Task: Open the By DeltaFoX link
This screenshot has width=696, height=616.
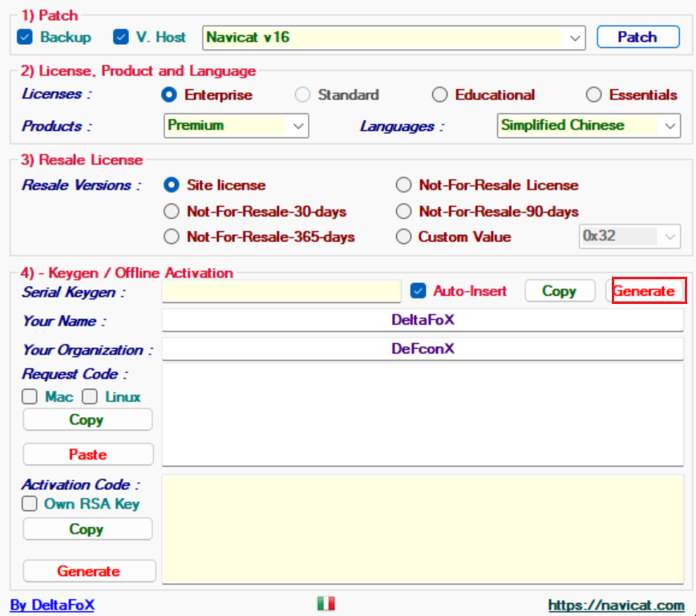Action: pos(52,605)
